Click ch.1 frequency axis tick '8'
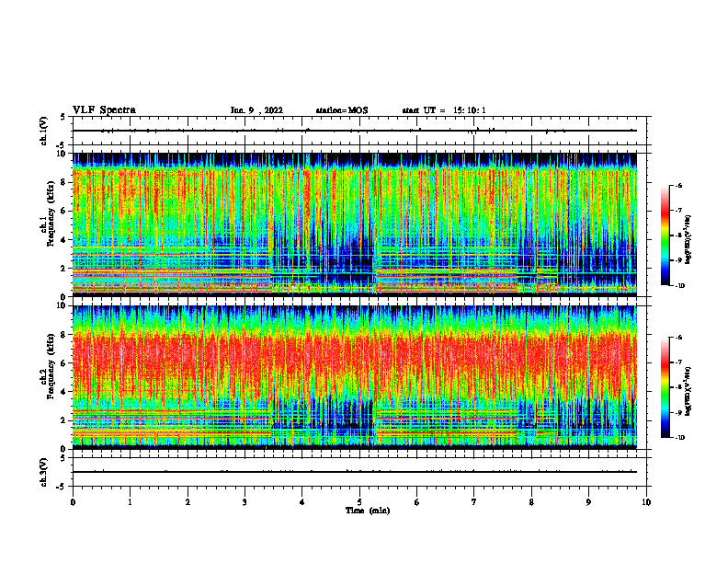This screenshot has height=563, width=728. tap(63, 182)
